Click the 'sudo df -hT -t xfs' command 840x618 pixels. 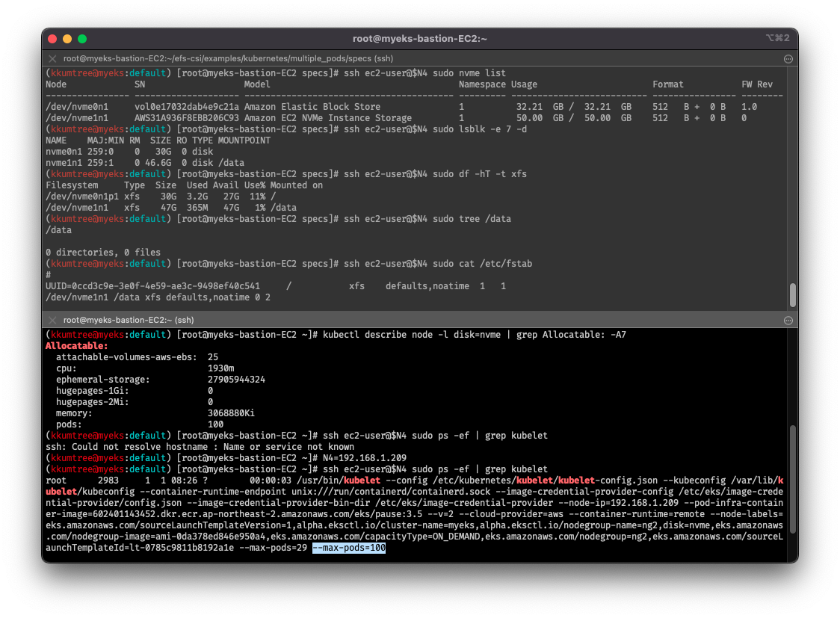[x=480, y=174]
